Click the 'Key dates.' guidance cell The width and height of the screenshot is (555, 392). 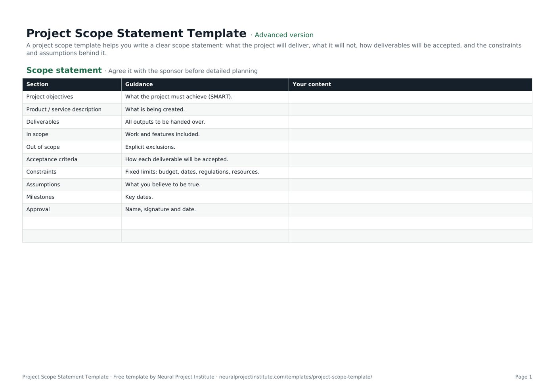click(x=205, y=197)
